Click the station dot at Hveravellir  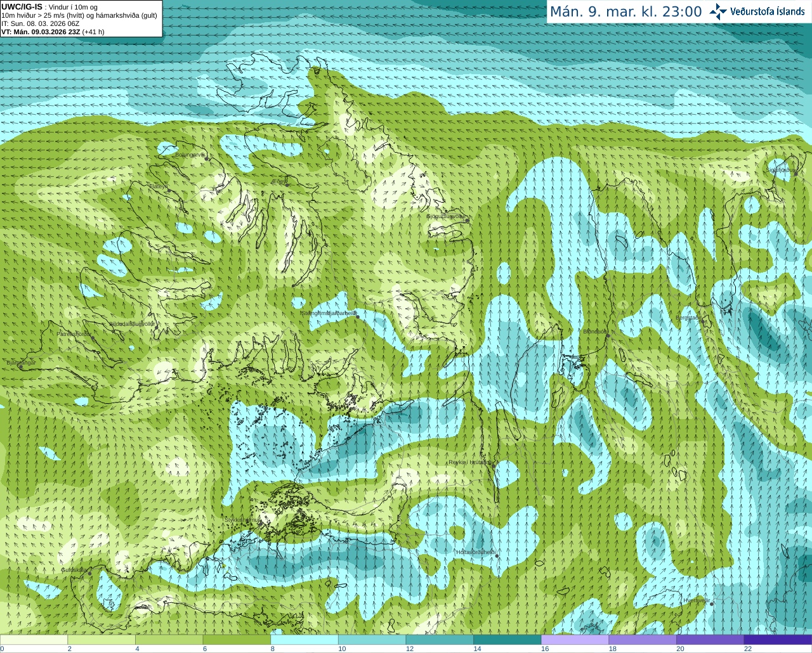(712, 604)
